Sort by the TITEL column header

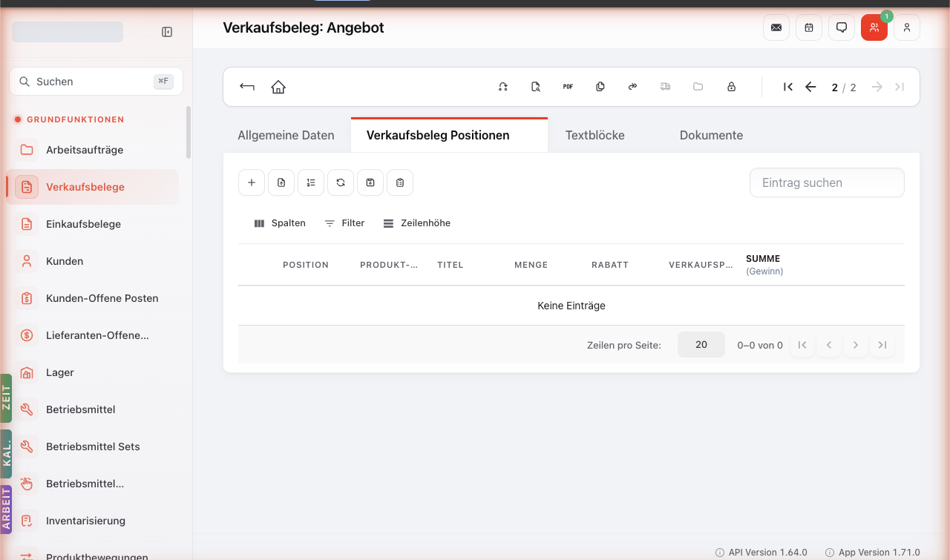[451, 265]
